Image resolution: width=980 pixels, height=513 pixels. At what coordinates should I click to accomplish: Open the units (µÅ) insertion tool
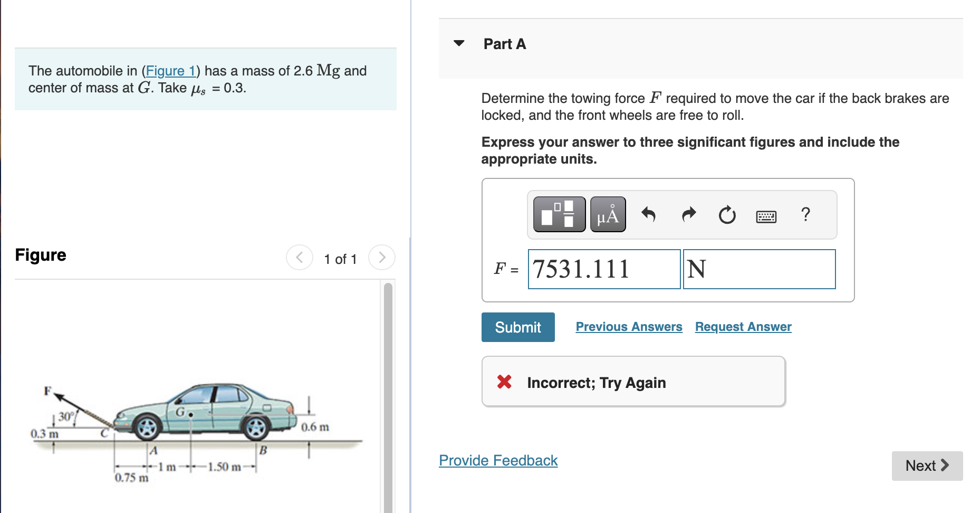pos(608,214)
